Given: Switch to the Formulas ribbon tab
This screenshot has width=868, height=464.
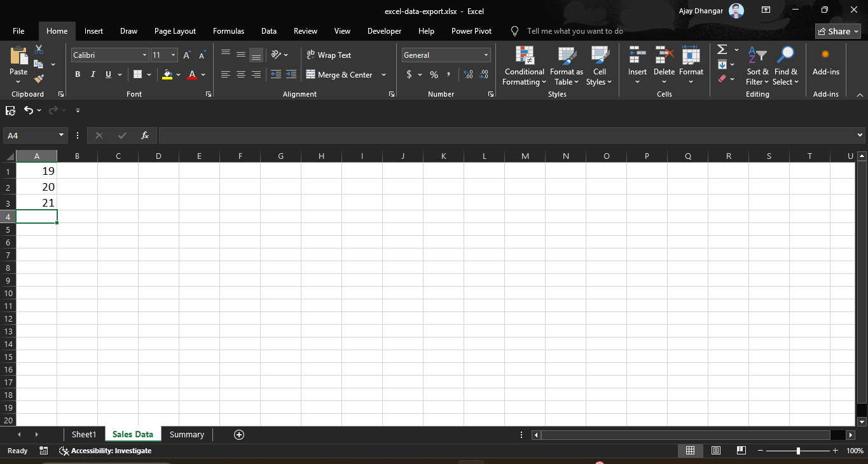Looking at the screenshot, I should click(x=228, y=31).
